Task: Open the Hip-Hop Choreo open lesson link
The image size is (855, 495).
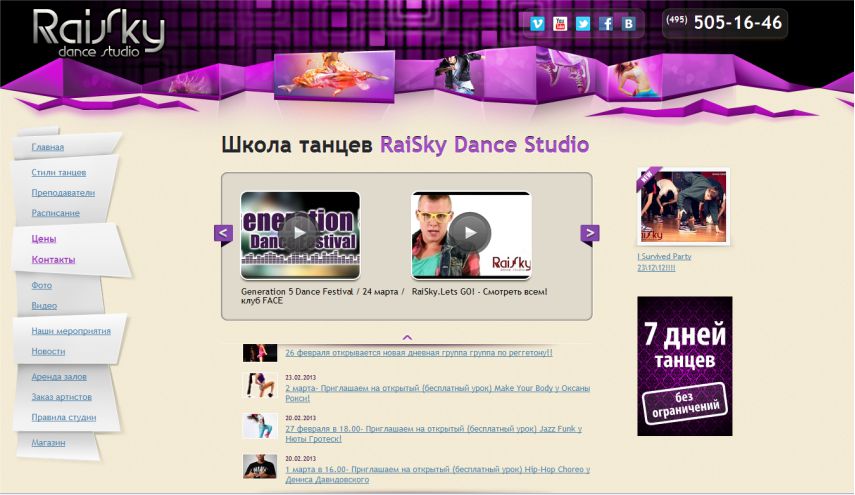Action: pos(437,474)
